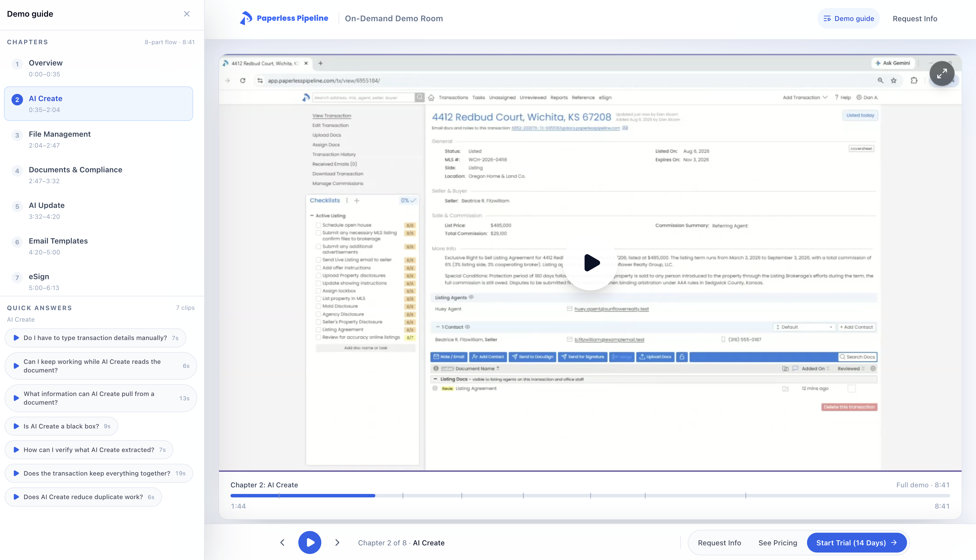
Task: Go to chapter 7 eSign
Action: 99,281
